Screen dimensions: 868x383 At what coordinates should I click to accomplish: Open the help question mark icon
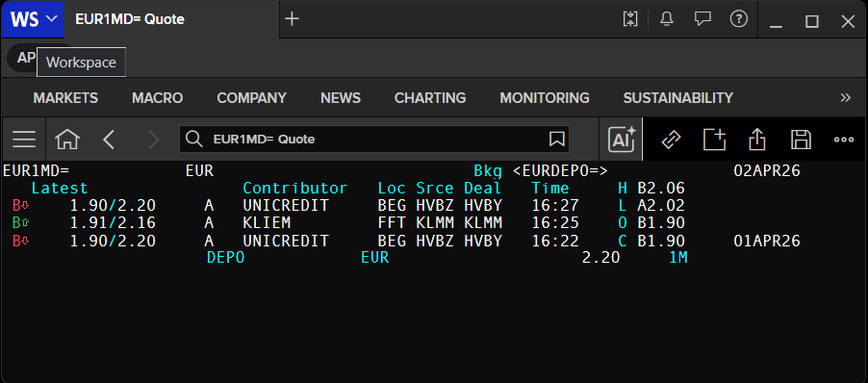pos(738,19)
